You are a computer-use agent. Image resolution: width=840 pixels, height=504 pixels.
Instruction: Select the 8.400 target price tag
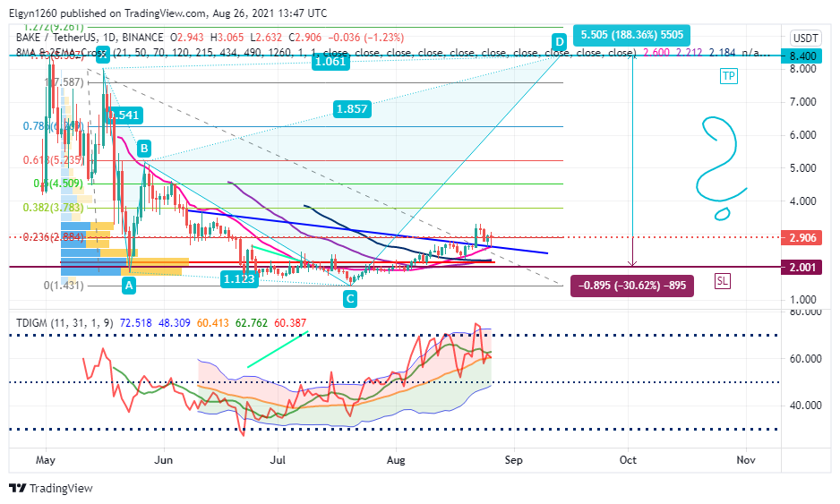click(x=802, y=56)
